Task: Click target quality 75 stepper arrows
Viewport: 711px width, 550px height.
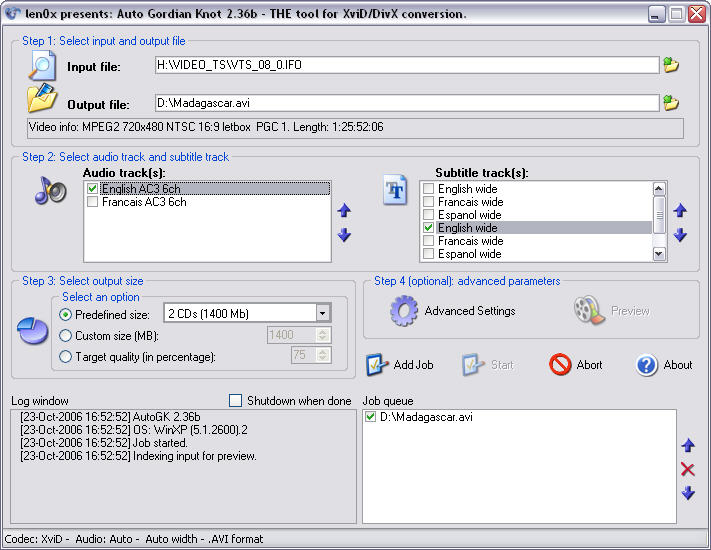Action: point(323,355)
